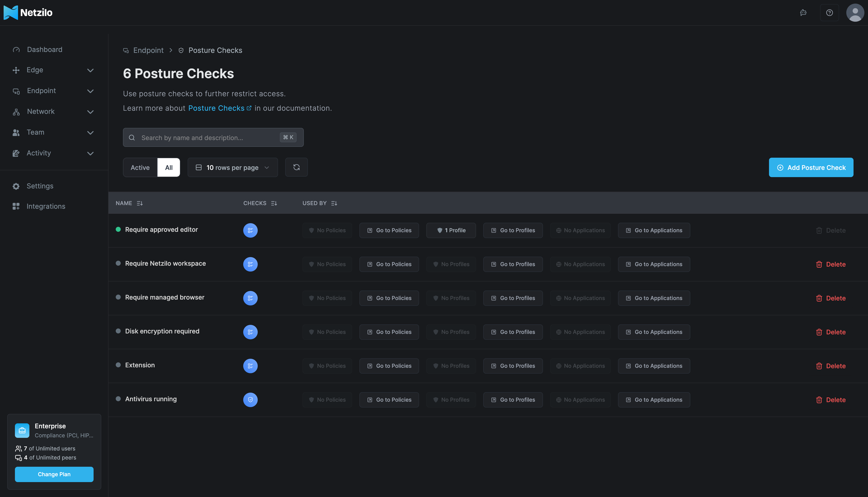
Task: Delete the Extension posture check
Action: (x=831, y=366)
